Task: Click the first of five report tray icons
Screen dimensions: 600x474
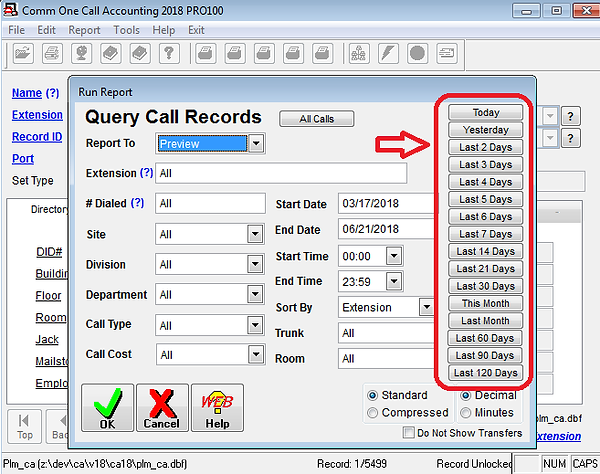Action: pos(206,53)
